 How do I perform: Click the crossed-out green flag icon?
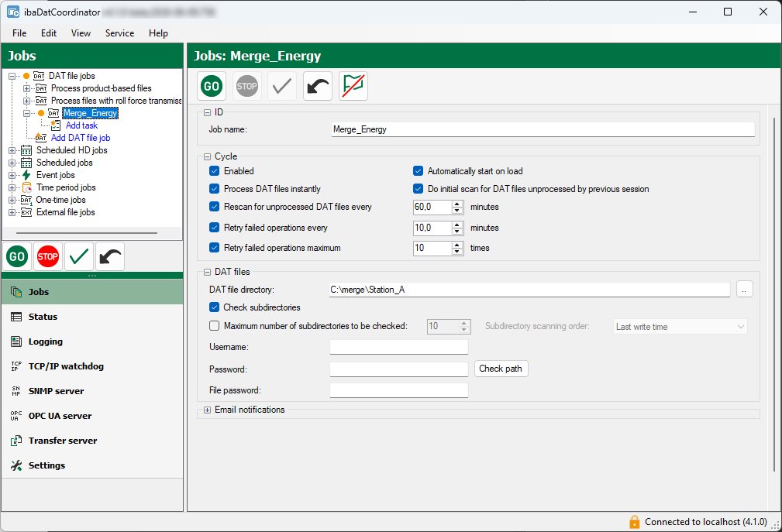click(x=353, y=86)
